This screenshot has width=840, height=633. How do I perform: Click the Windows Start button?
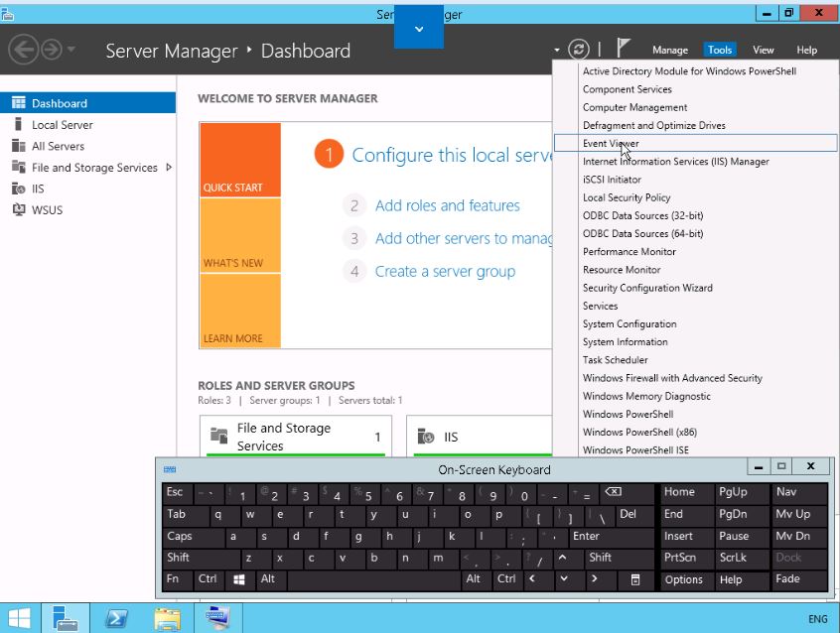click(19, 618)
